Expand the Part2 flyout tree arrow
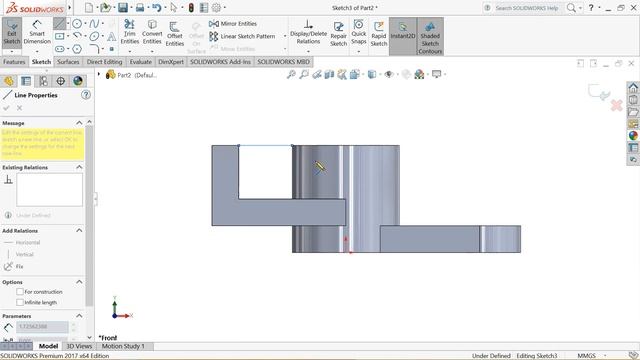 point(98,74)
